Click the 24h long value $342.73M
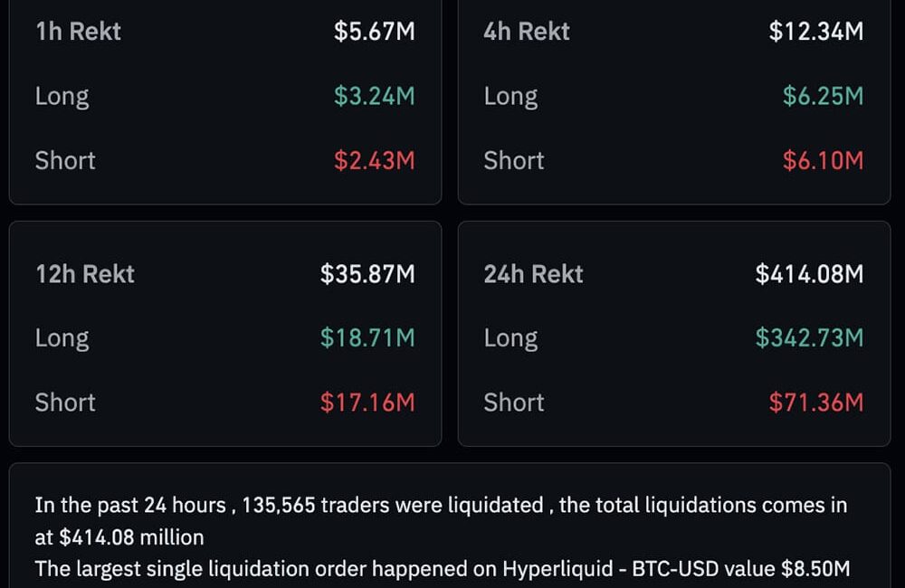This screenshot has height=588, width=905. click(809, 338)
